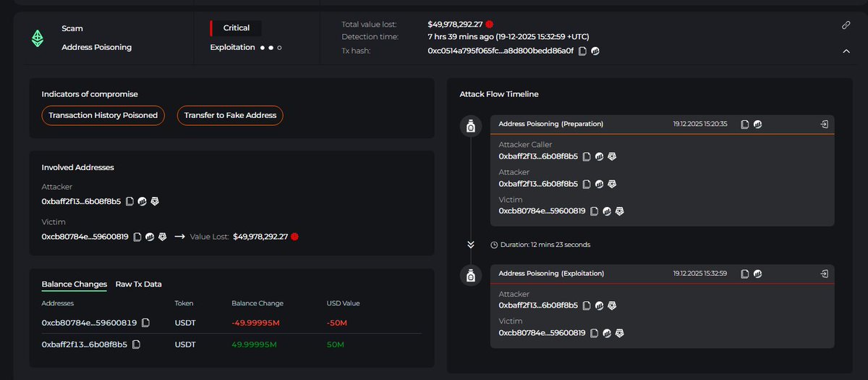Switch to the Balance Changes tab
Viewport: 868px width, 380px height.
(x=75, y=284)
